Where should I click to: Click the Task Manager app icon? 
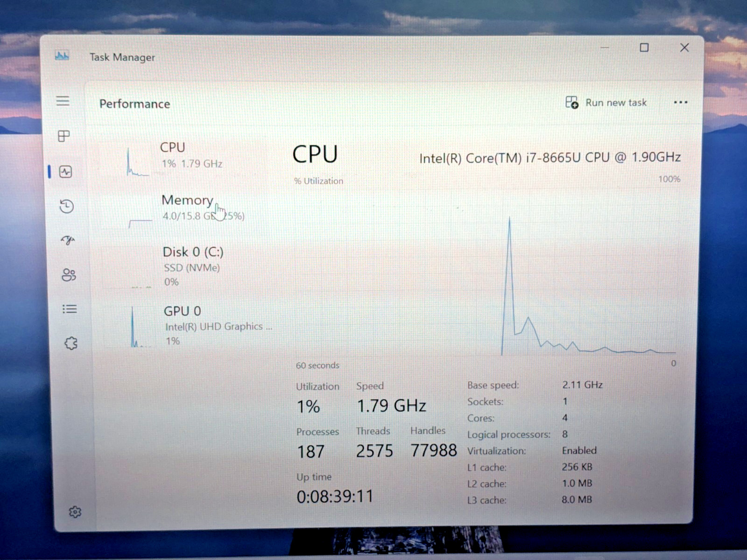(62, 56)
